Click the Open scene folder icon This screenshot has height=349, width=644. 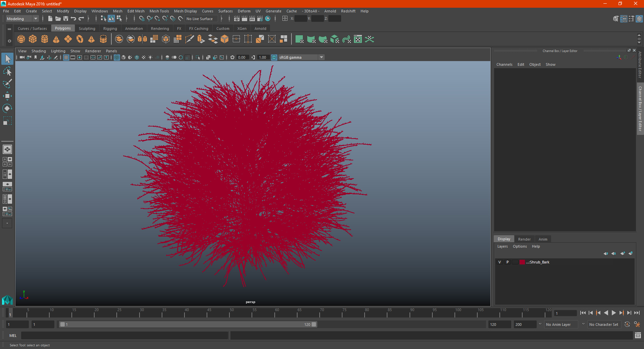[58, 19]
